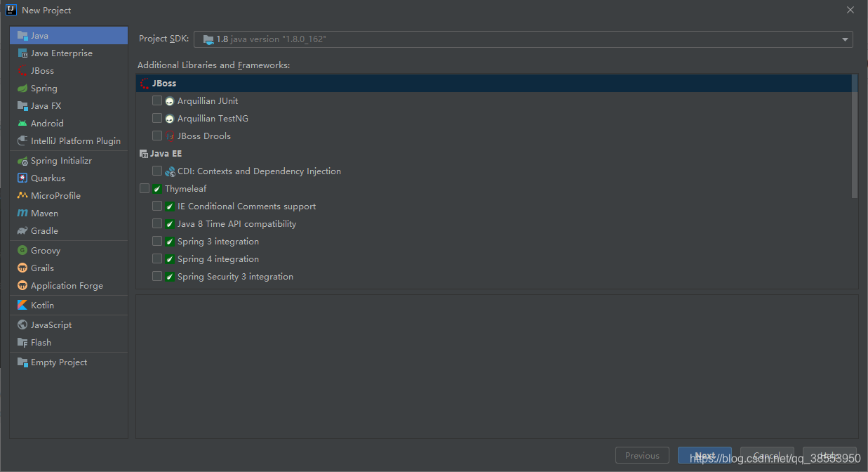
Task: Click the empty framework description panel
Action: click(x=497, y=367)
